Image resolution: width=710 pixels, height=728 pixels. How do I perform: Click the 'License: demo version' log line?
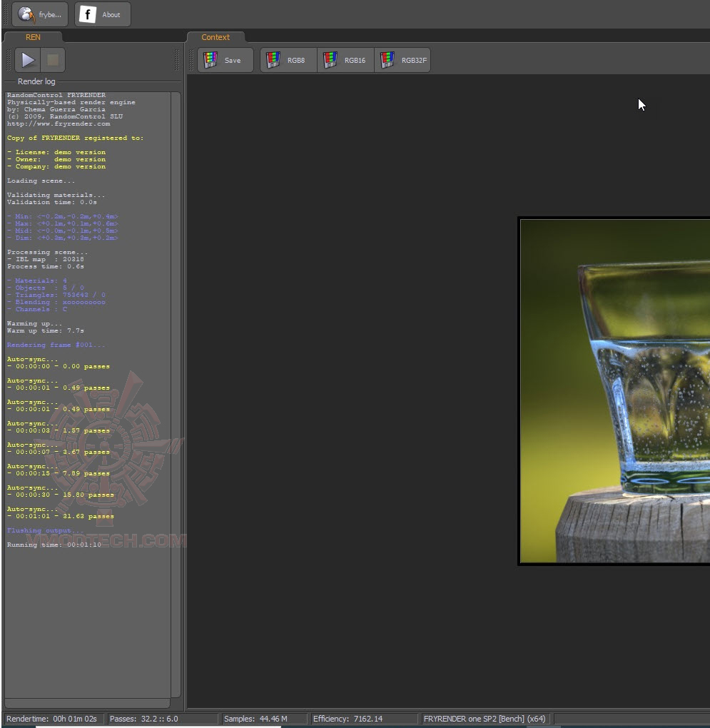(x=56, y=152)
